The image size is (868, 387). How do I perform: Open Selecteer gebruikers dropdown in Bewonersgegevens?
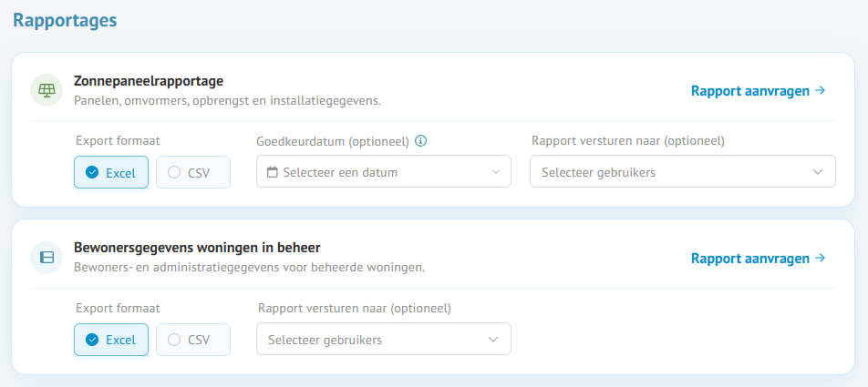coord(384,339)
